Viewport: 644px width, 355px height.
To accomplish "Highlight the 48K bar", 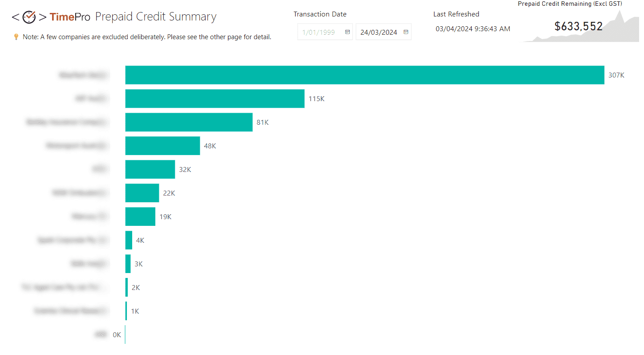I will click(x=162, y=146).
